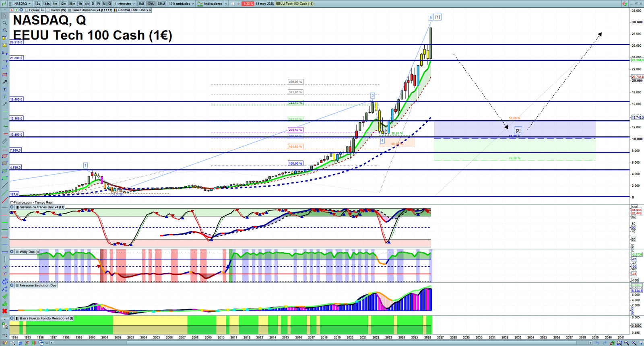Select the magnifier zoom tool
644x346 pixels.
pyautogui.click(x=4, y=23)
